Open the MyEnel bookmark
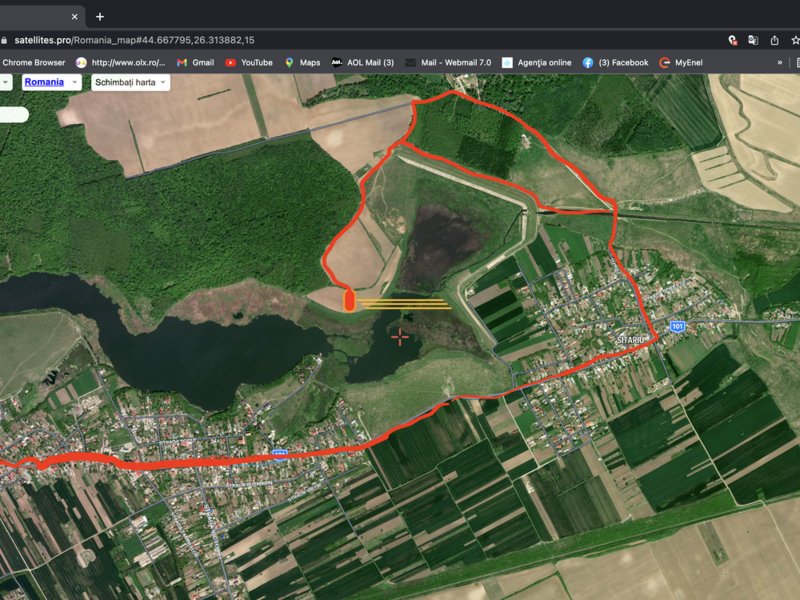The width and height of the screenshot is (800, 600). click(680, 62)
